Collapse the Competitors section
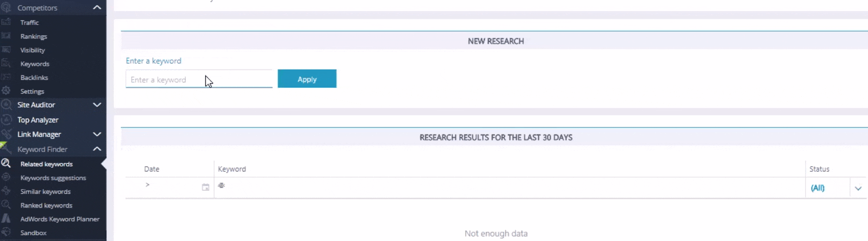 97,7
